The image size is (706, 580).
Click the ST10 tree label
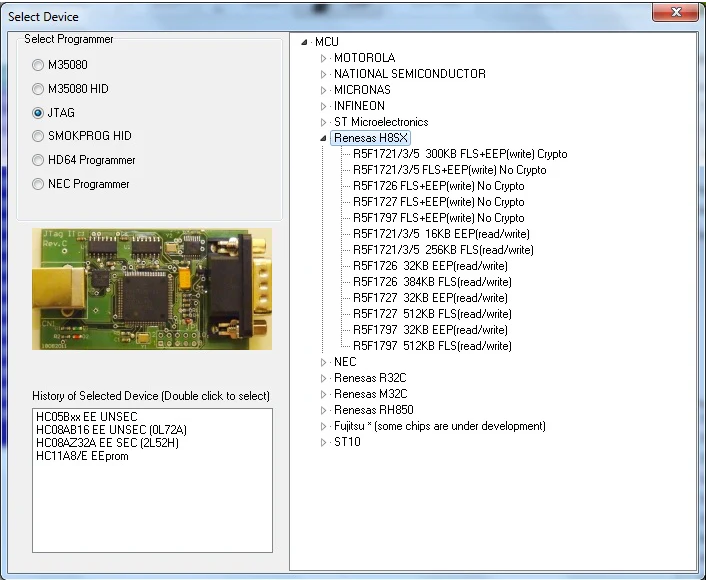point(347,442)
